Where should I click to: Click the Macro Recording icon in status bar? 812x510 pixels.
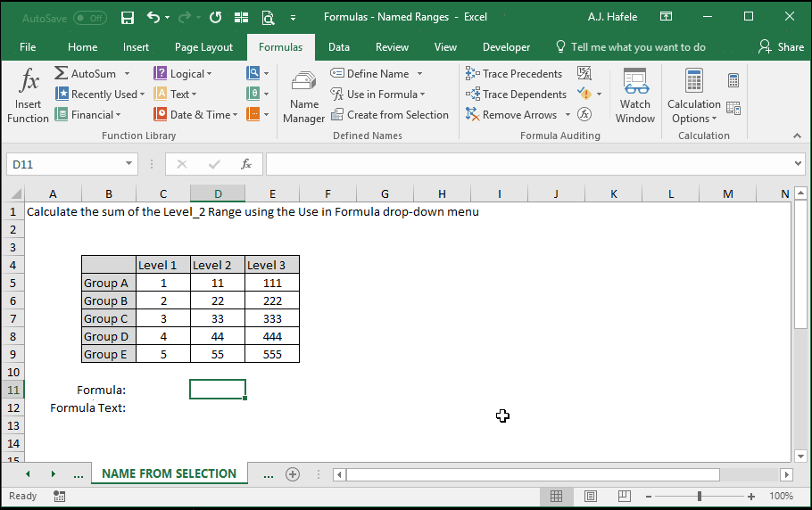pyautogui.click(x=60, y=497)
